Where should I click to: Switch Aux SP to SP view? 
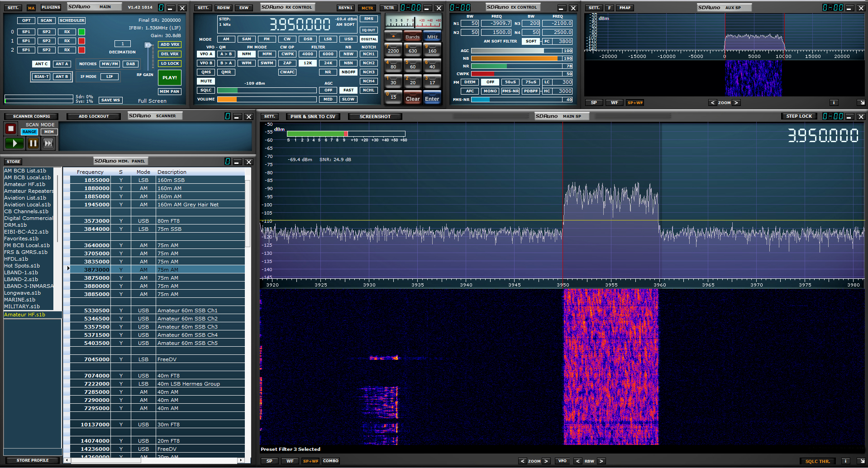(594, 103)
